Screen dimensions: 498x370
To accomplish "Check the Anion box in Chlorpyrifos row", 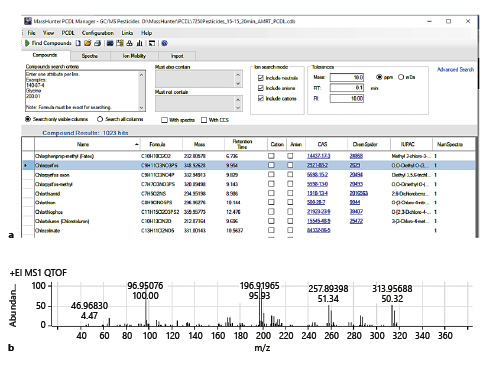I will (290, 165).
